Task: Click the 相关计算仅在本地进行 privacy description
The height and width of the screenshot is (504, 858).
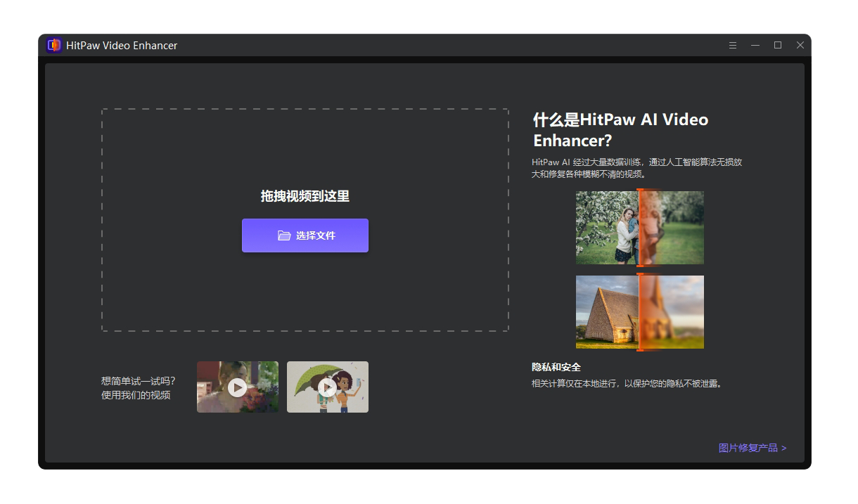Action: click(x=627, y=384)
